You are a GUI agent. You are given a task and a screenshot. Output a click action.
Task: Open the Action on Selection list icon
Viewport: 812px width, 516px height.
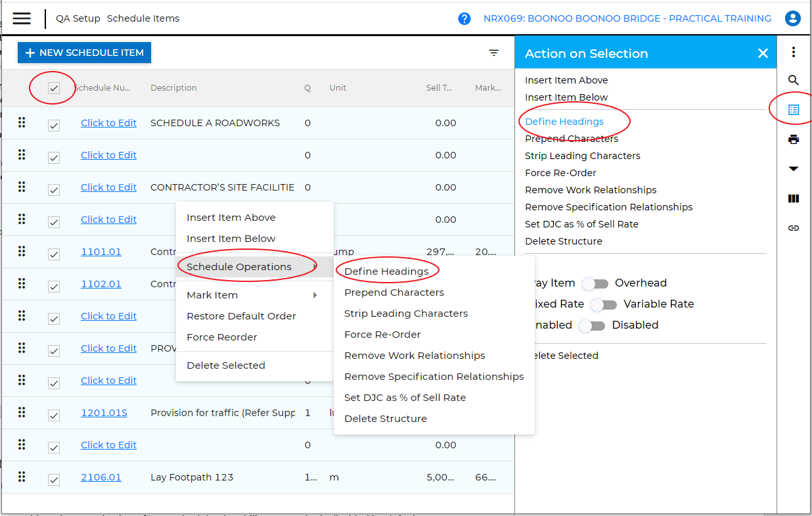[794, 110]
